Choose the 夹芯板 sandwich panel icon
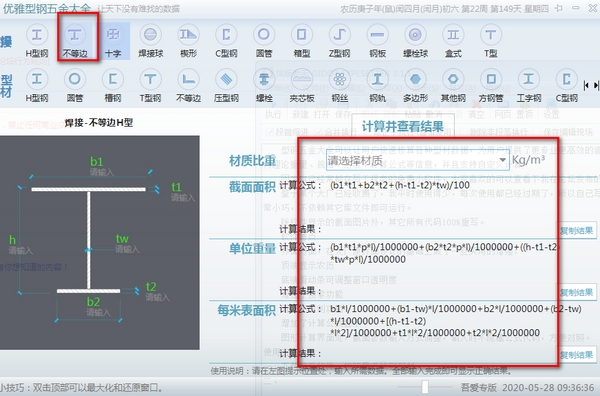 (302, 86)
